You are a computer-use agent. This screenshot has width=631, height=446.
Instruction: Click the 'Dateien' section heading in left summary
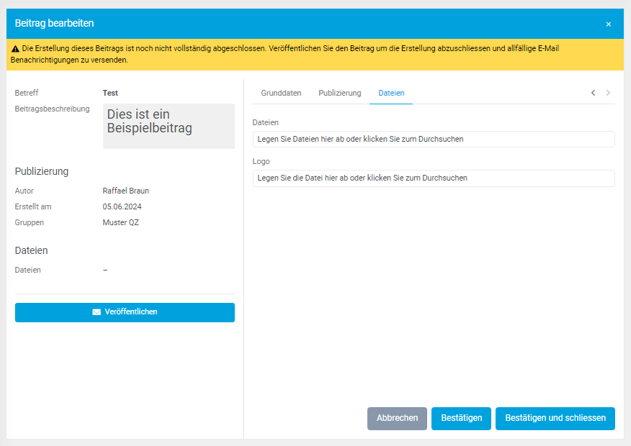click(31, 250)
